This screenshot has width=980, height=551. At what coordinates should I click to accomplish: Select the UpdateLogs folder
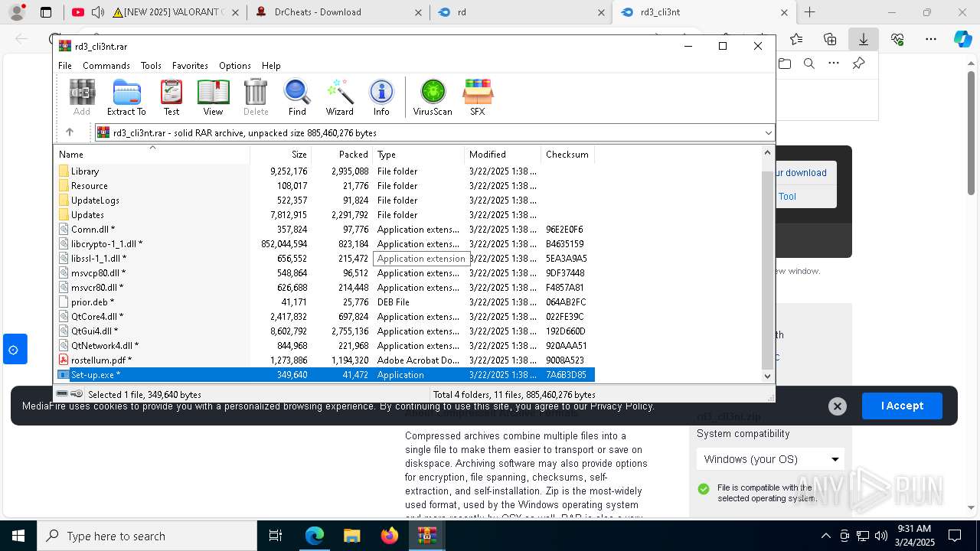pos(95,201)
